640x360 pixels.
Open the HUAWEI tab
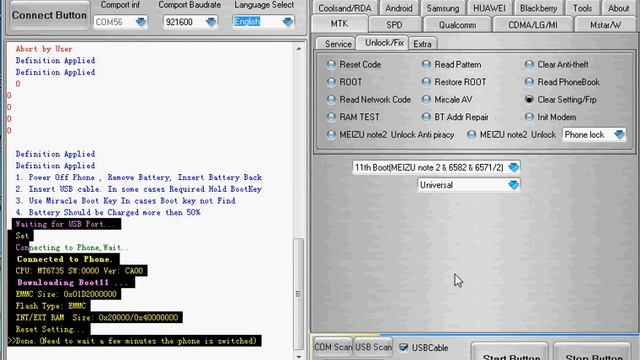pos(489,8)
